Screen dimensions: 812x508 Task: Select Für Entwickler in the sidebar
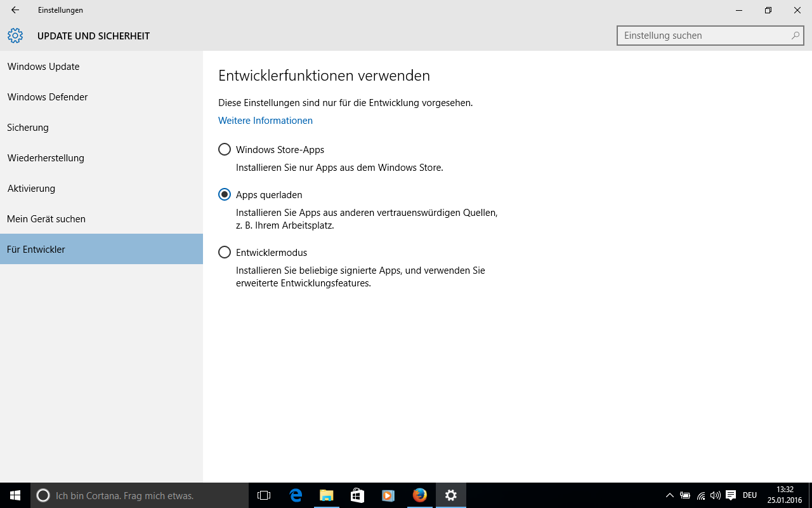(101, 250)
